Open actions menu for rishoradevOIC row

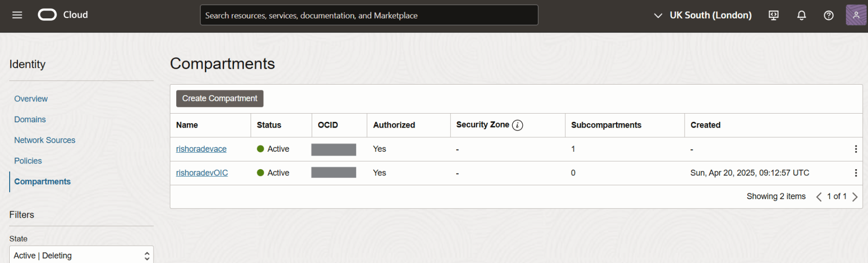click(855, 173)
